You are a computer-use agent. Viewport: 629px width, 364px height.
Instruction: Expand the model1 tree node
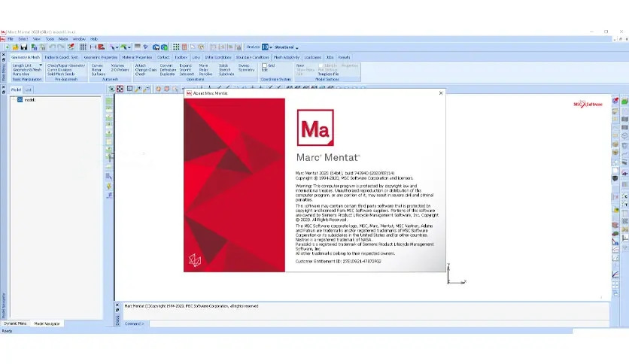[x=14, y=99]
